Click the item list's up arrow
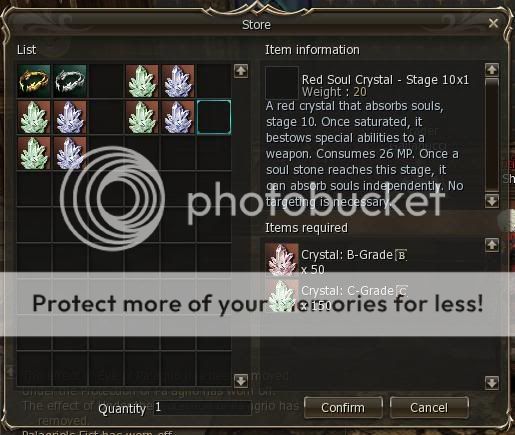Viewport: 515px width, 435px height. [x=241, y=71]
